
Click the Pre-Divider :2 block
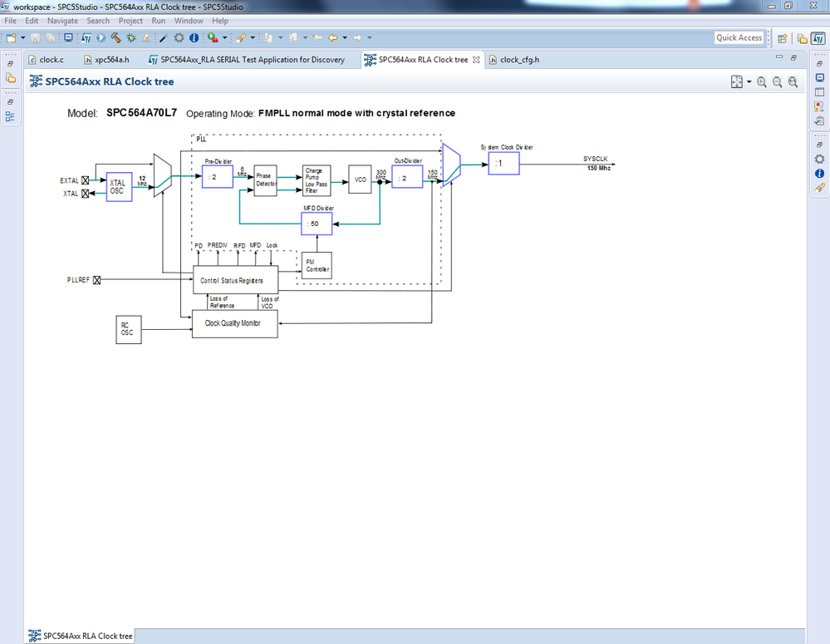tap(218, 177)
